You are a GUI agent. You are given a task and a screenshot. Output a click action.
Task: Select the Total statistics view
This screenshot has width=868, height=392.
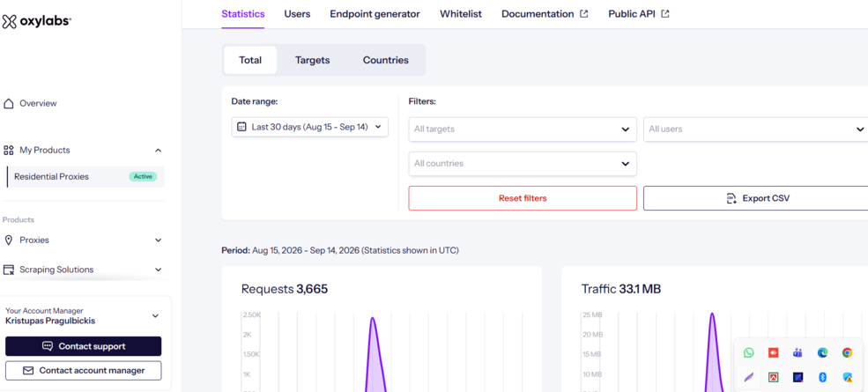[250, 60]
